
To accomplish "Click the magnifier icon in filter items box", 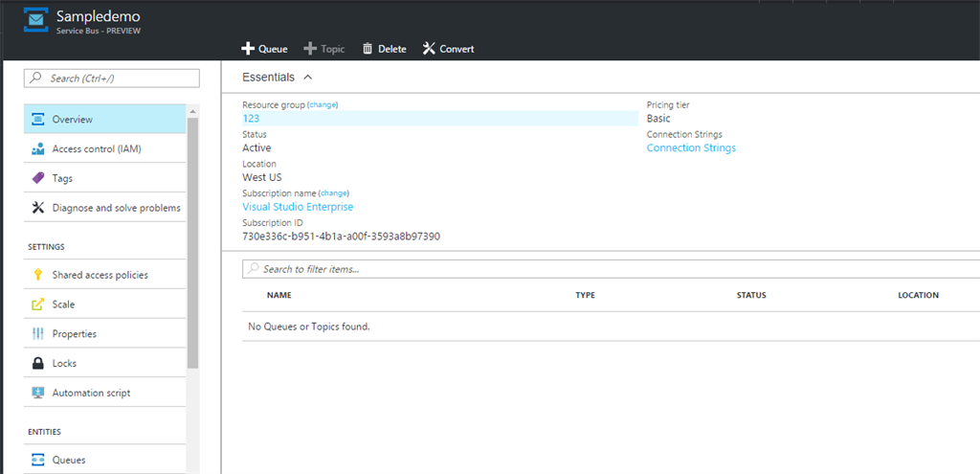I will coord(253,269).
